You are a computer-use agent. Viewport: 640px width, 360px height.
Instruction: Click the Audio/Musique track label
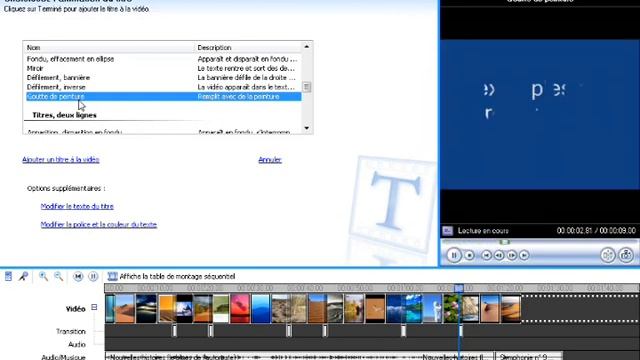(64, 357)
